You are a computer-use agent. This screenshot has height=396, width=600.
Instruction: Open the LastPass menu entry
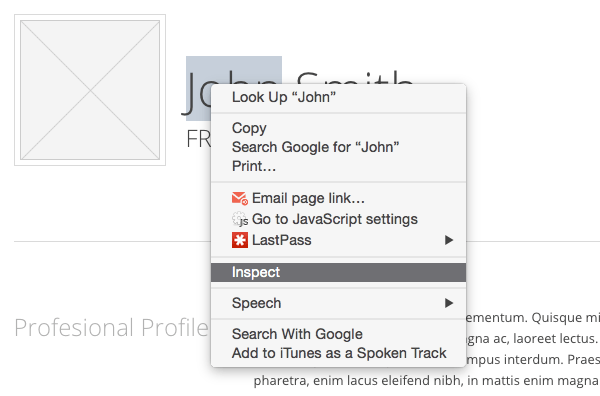[338, 240]
